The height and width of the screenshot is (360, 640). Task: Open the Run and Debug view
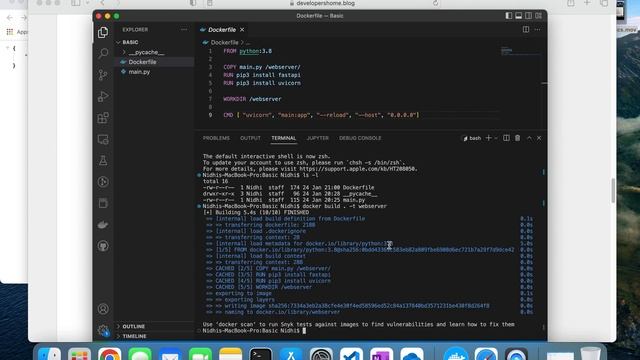click(103, 96)
